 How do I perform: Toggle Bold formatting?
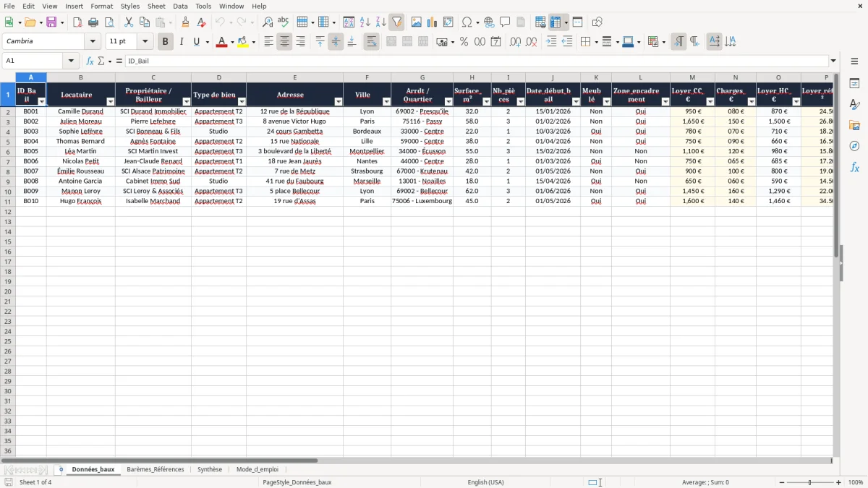point(166,42)
